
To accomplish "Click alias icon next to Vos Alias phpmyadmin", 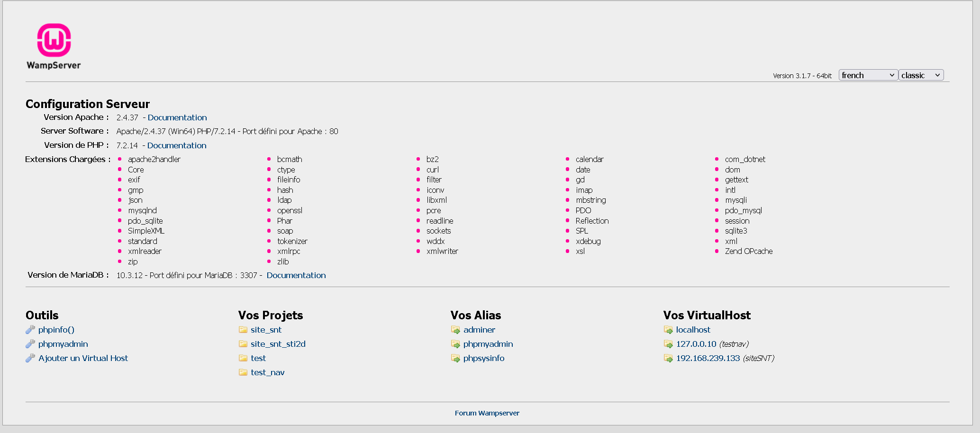I will [455, 344].
